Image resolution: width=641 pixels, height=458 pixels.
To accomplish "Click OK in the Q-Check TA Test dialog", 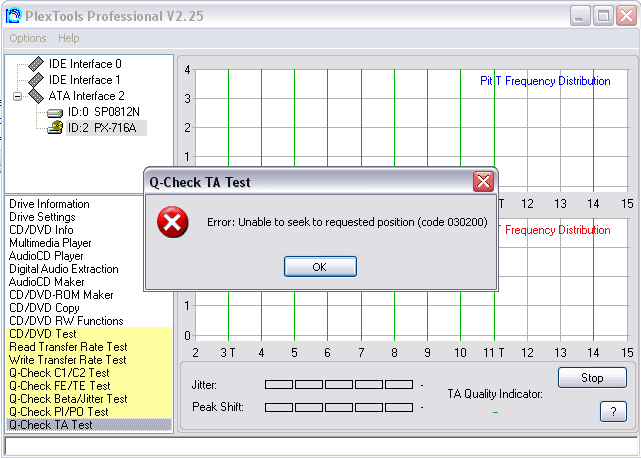I will pos(320,267).
